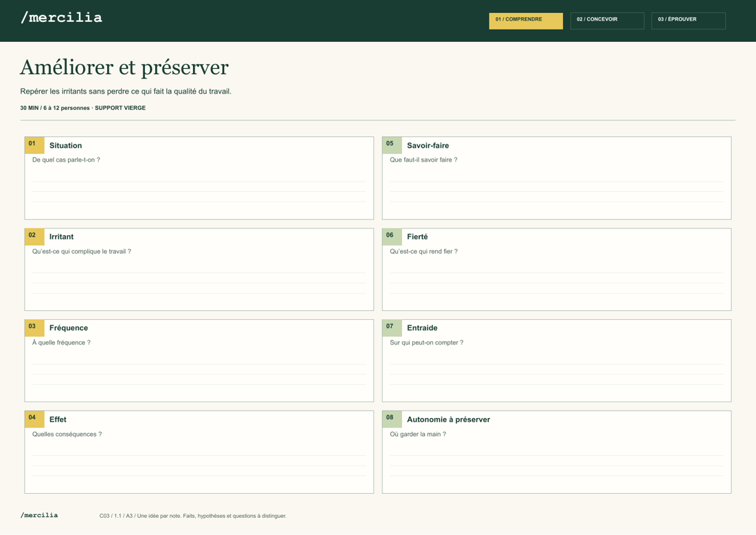Select the green 07 Entraide badge

(x=392, y=328)
